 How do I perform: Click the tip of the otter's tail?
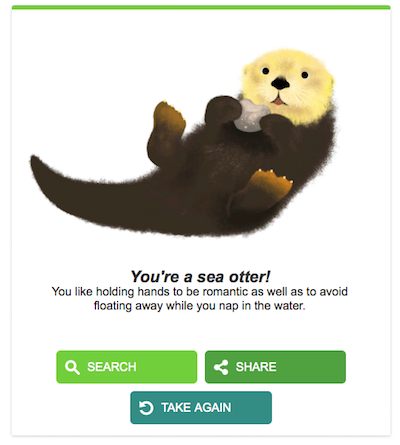pos(37,163)
